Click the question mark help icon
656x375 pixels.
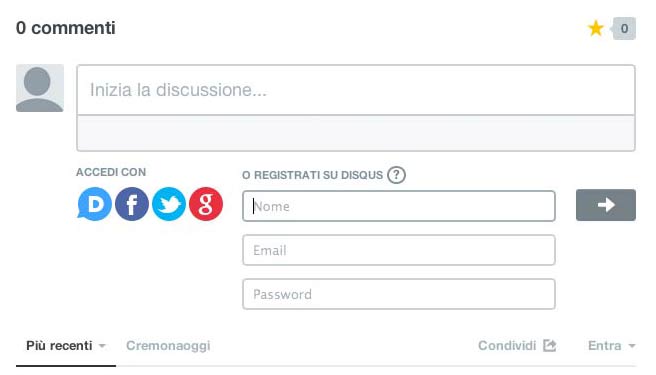click(396, 175)
